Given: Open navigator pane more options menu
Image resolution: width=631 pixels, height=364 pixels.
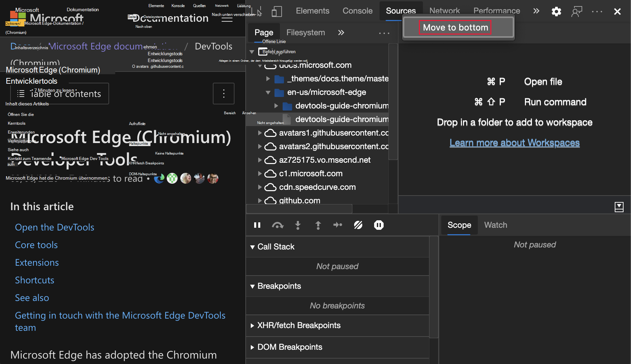Looking at the screenshot, I should click(384, 33).
